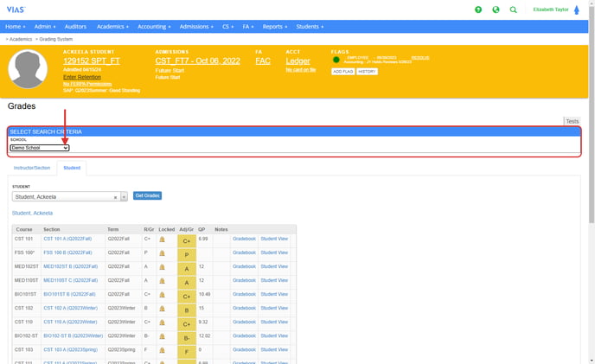Click the lock icon for BIO102-ST row
Viewport: 595px width, 364px height.
point(162,336)
